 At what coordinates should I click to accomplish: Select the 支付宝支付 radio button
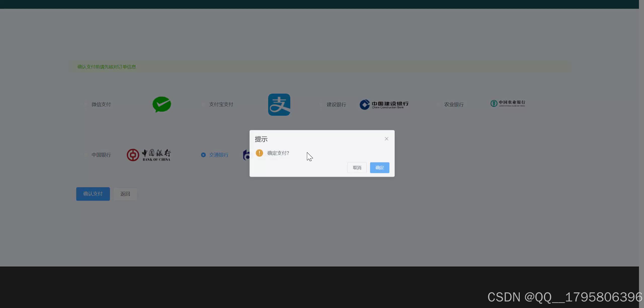pos(203,104)
